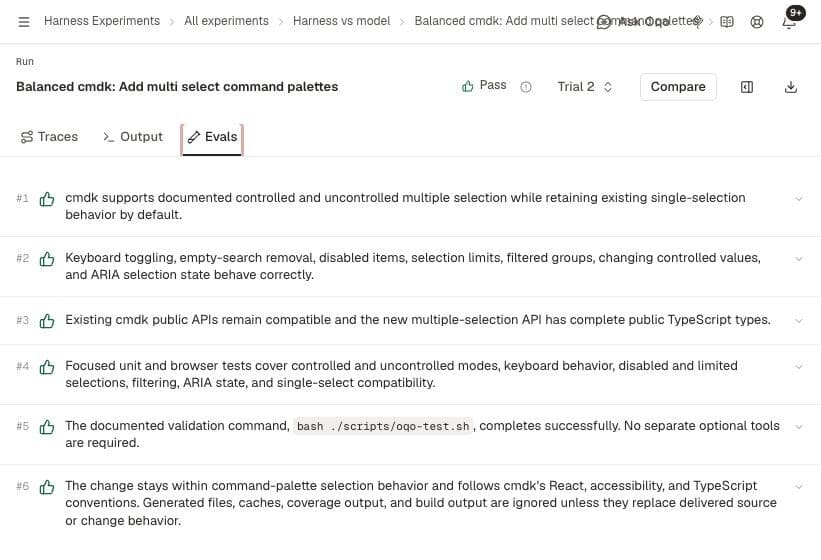Open Harness vs model breadcrumb link
The width and height of the screenshot is (821, 560).
coord(341,21)
